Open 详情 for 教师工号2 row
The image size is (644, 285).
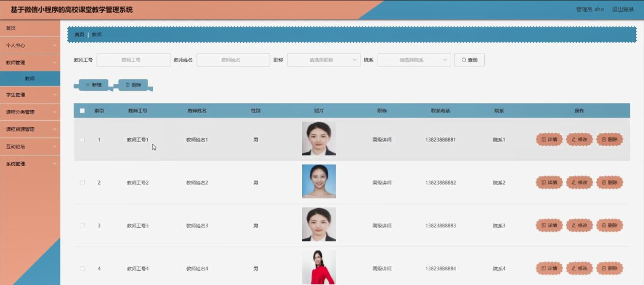pos(549,183)
